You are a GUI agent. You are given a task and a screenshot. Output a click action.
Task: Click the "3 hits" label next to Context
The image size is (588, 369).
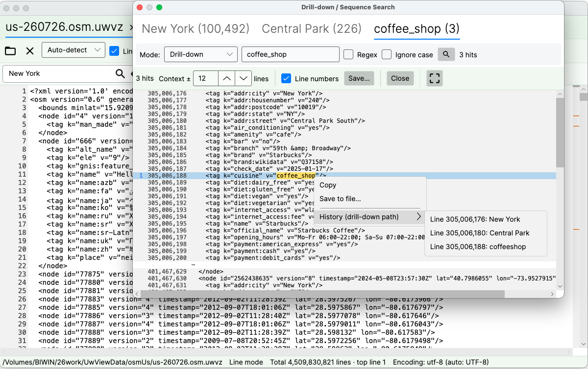tap(145, 78)
